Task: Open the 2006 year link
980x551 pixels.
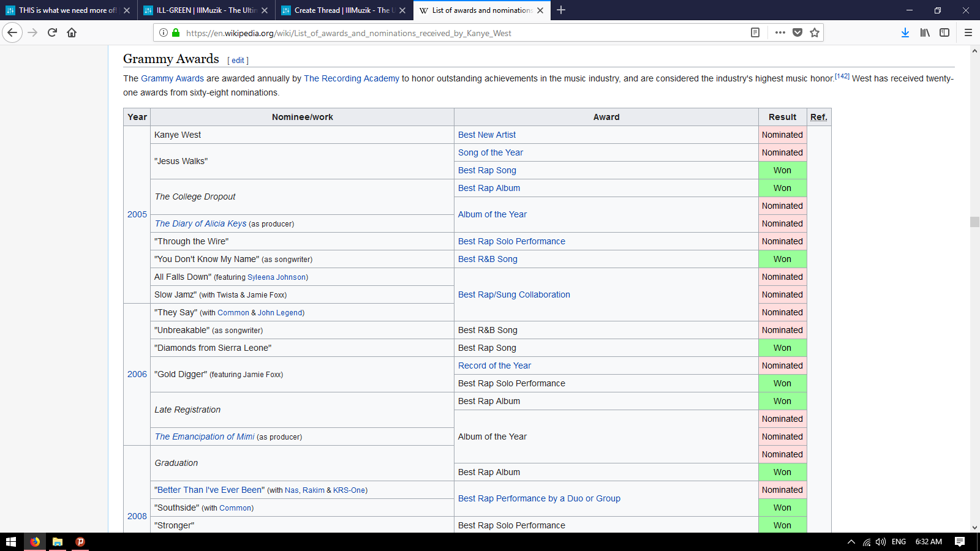Action: coord(137,374)
